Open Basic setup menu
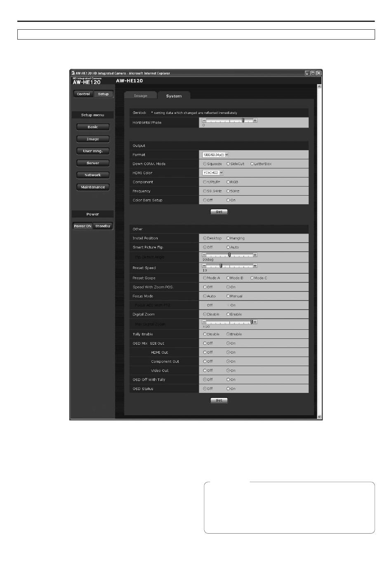This screenshot has width=392, height=565. [93, 127]
